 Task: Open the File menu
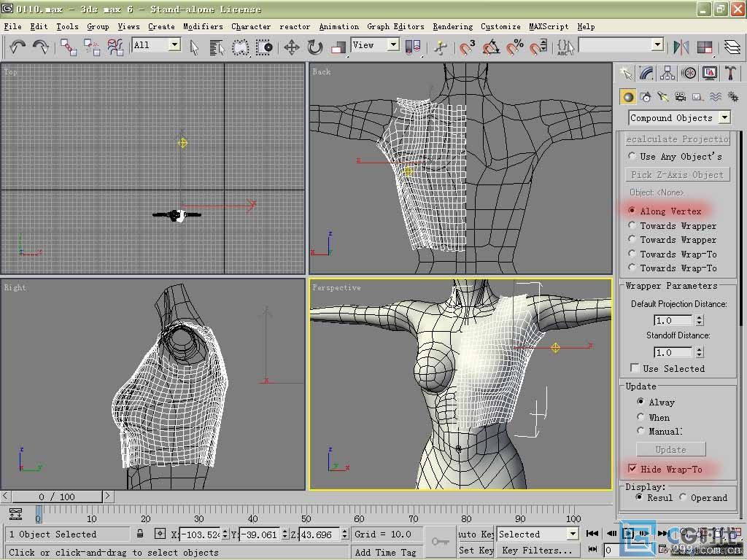[13, 27]
